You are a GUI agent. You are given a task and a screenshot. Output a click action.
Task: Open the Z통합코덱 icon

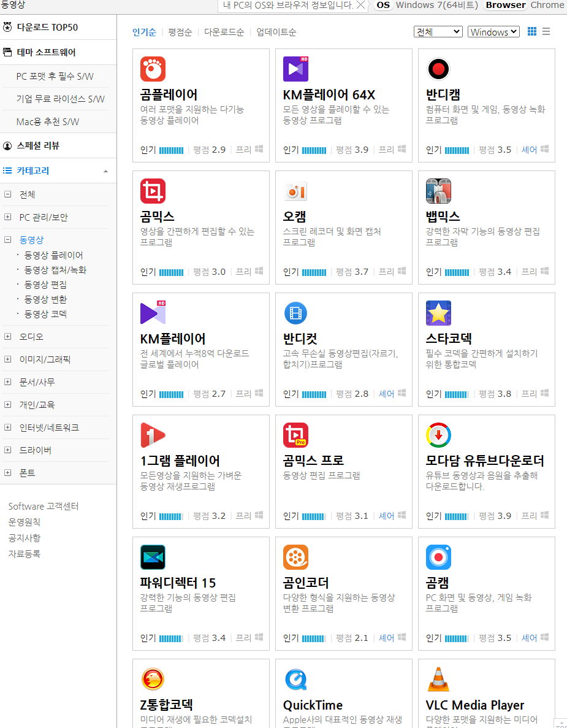click(x=153, y=680)
